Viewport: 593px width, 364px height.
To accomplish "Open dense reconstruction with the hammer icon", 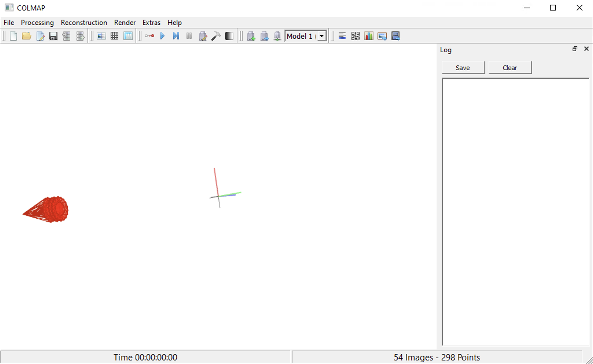I will [x=216, y=36].
